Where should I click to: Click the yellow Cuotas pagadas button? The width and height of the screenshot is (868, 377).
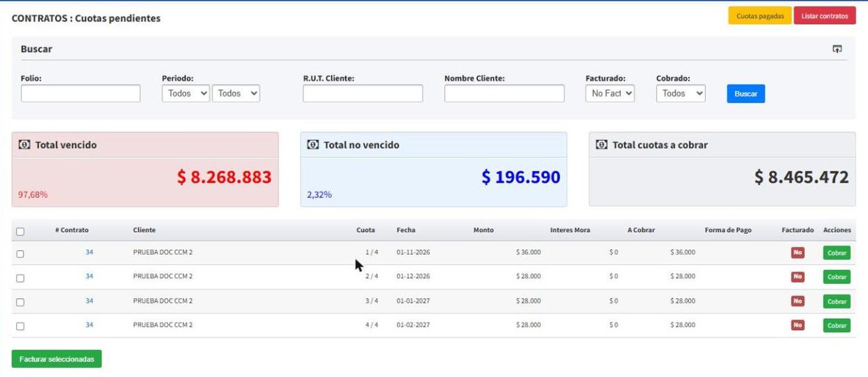coord(759,15)
